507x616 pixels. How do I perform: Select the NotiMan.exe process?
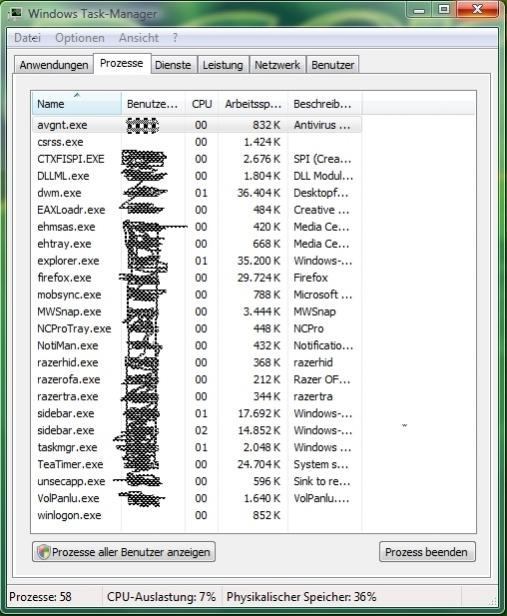tap(197, 345)
